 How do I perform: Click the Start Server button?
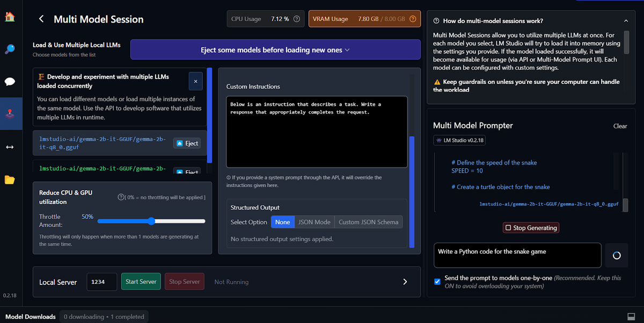tap(141, 281)
